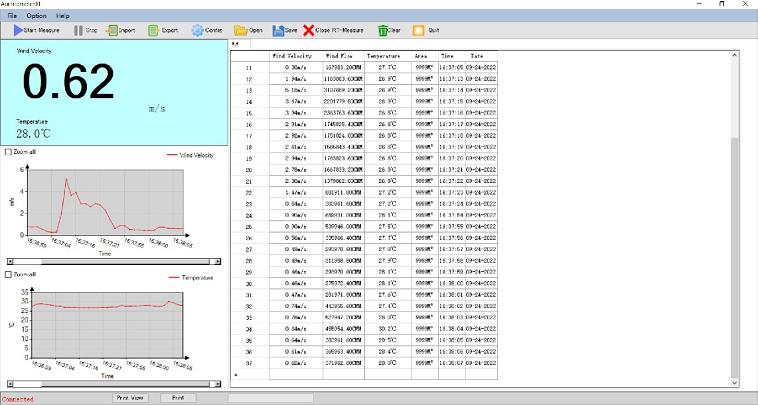Screen dimensions: 758x405
Task: Open the Help menu
Action: click(63, 17)
